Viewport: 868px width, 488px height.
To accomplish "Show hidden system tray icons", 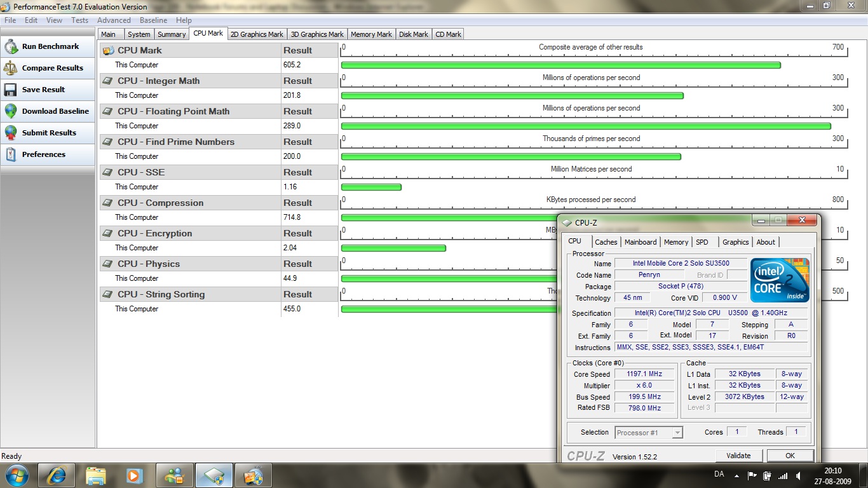I will click(x=736, y=475).
